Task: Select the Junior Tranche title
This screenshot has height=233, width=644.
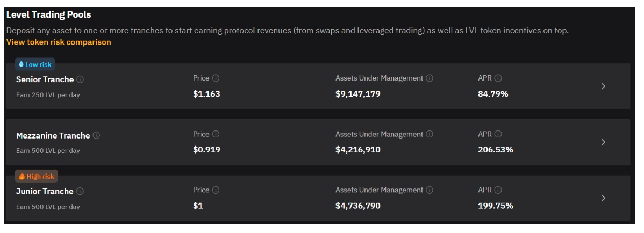Action: pos(45,191)
